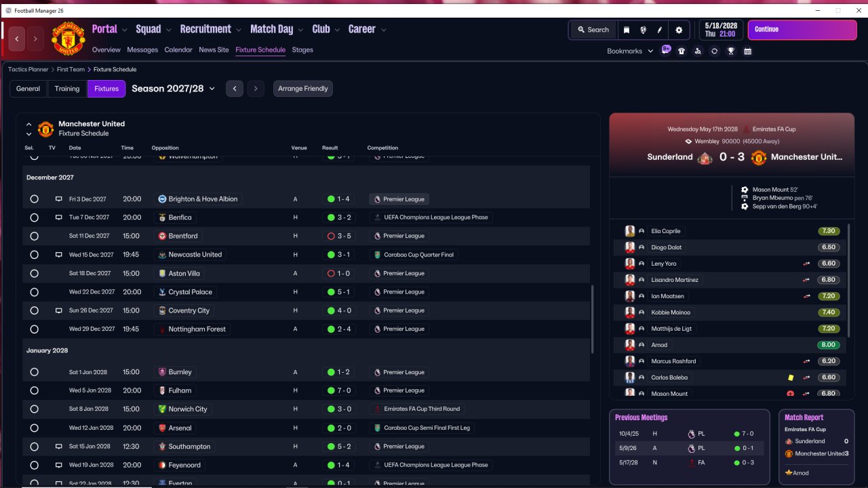Open the 9+ notifications message icon
868x488 pixels.
click(666, 50)
